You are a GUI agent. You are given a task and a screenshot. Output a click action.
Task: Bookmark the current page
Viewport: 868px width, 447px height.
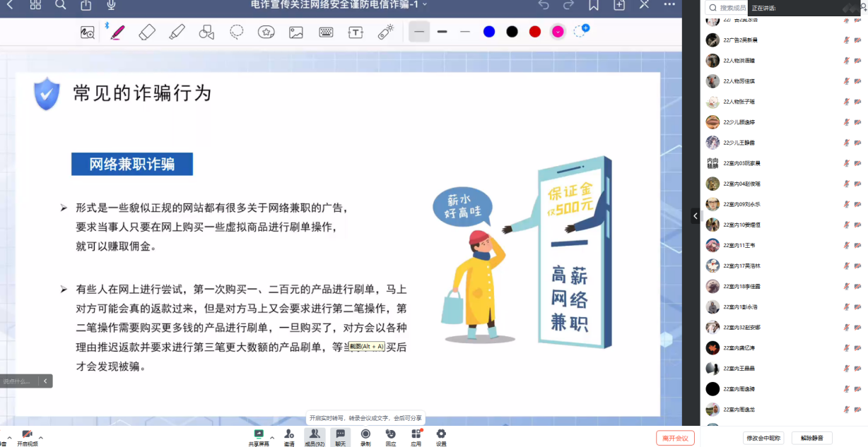(594, 5)
